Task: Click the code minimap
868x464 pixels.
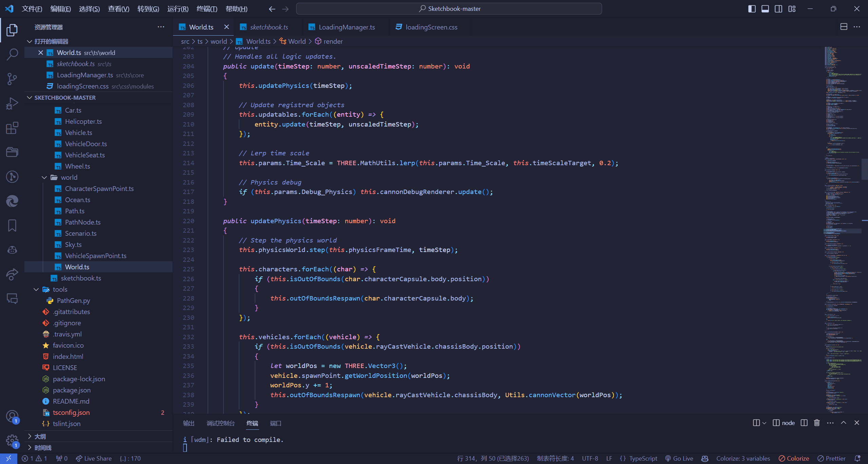Action: tap(843, 230)
